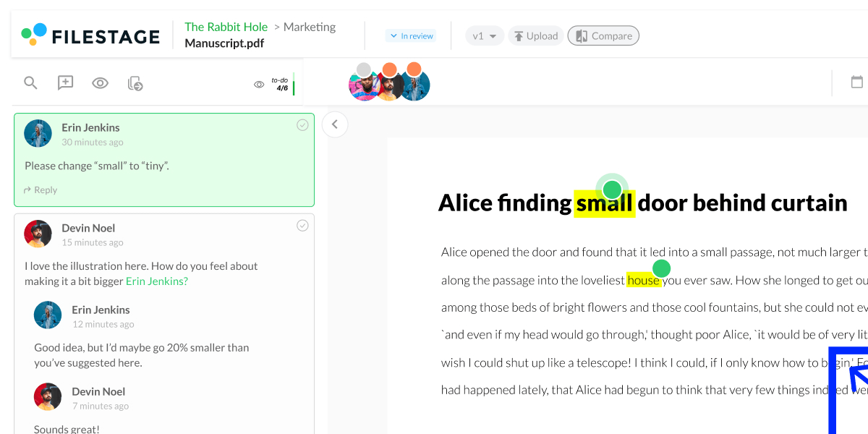The height and width of the screenshot is (434, 868).
Task: Open the Marketing breadcrumb item
Action: (310, 27)
